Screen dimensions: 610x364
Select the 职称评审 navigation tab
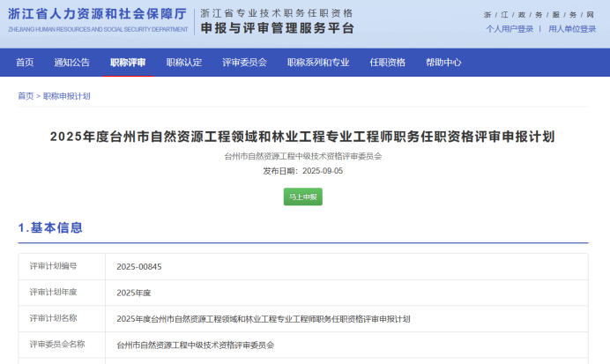128,63
